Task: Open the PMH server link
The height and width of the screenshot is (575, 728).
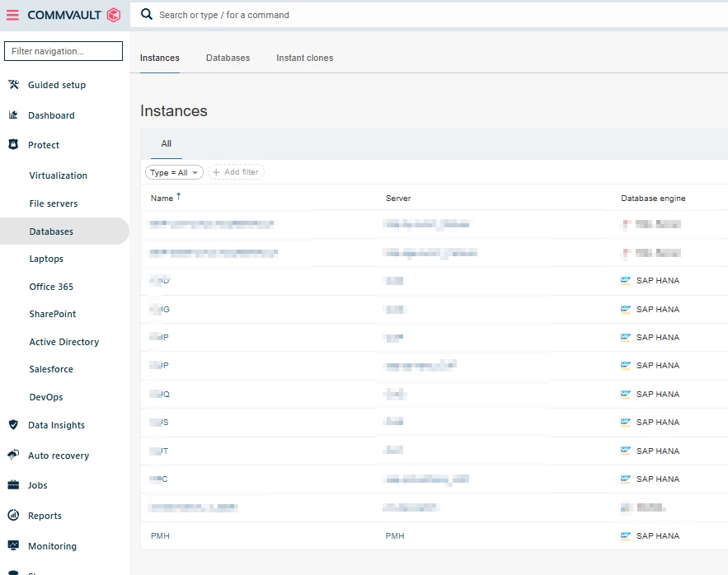Action: (395, 536)
